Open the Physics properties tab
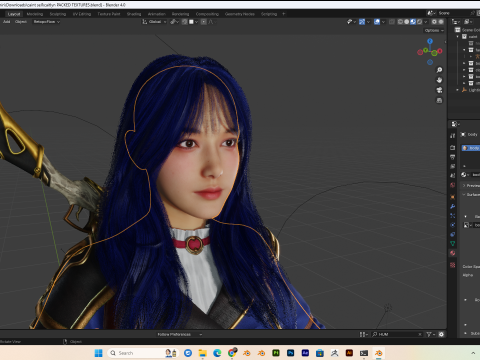 pos(453,225)
